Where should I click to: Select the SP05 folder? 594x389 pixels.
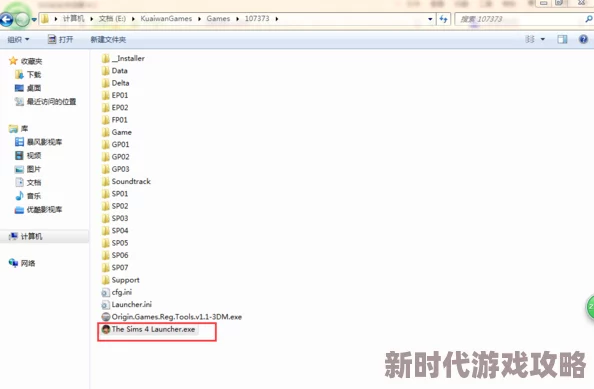tap(115, 243)
